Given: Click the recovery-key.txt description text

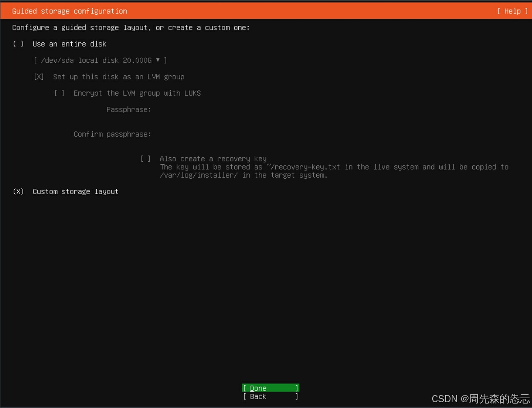Looking at the screenshot, I should tap(334, 171).
